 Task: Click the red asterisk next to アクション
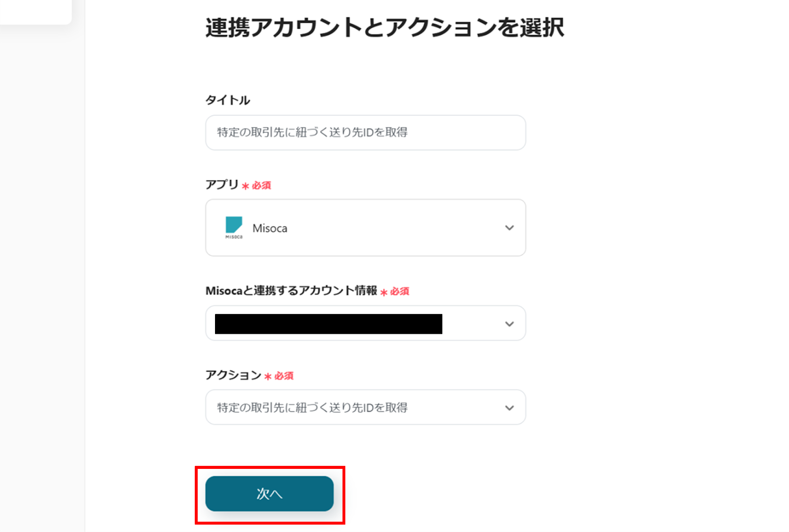tap(268, 377)
